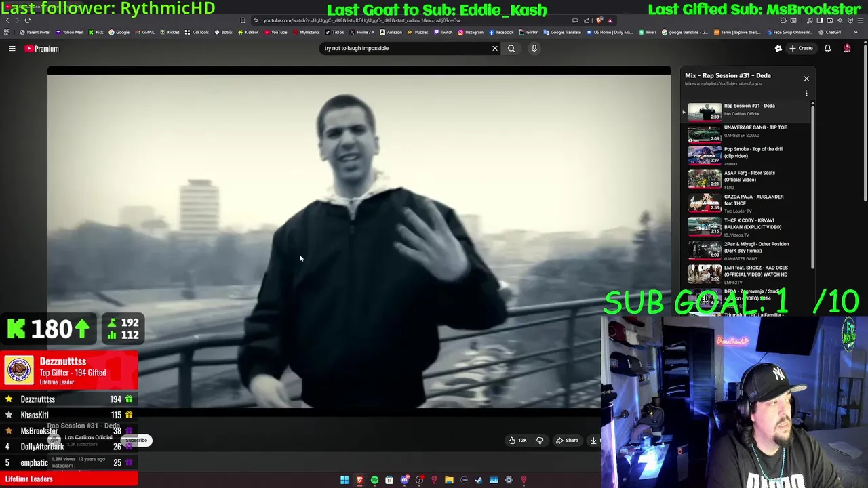The width and height of the screenshot is (868, 488).
Task: Run the search with the magnifier button
Action: click(511, 48)
